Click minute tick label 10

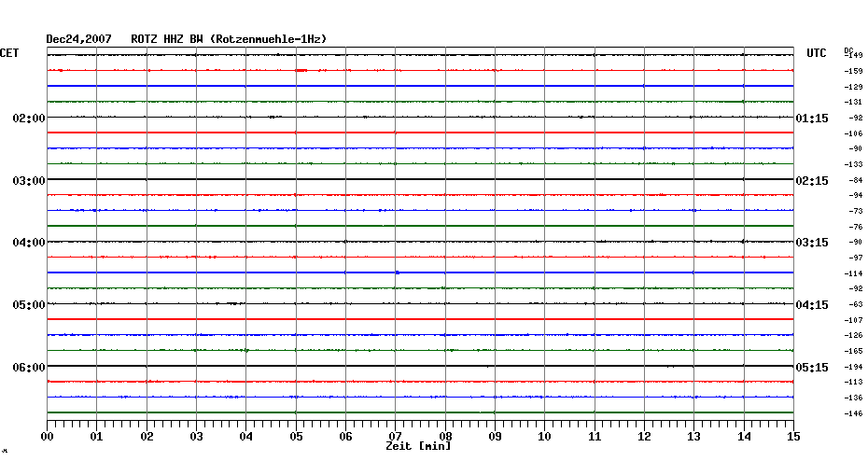[545, 437]
